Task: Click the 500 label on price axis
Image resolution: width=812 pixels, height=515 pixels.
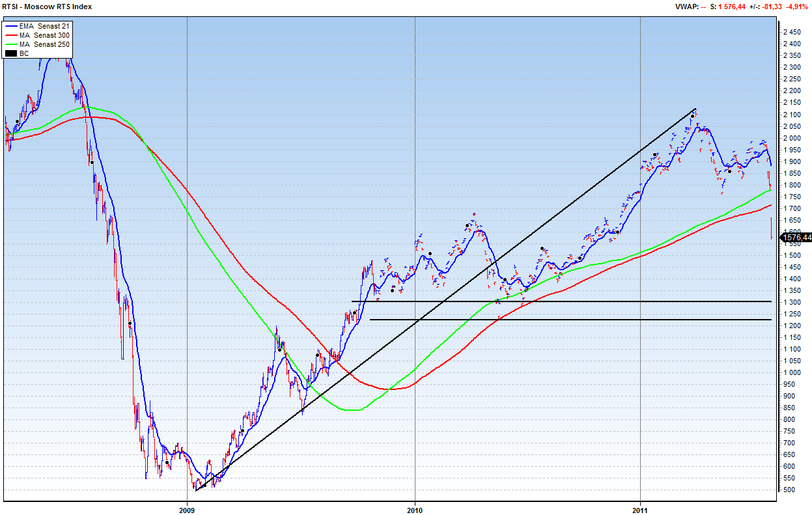Action: coord(789,490)
